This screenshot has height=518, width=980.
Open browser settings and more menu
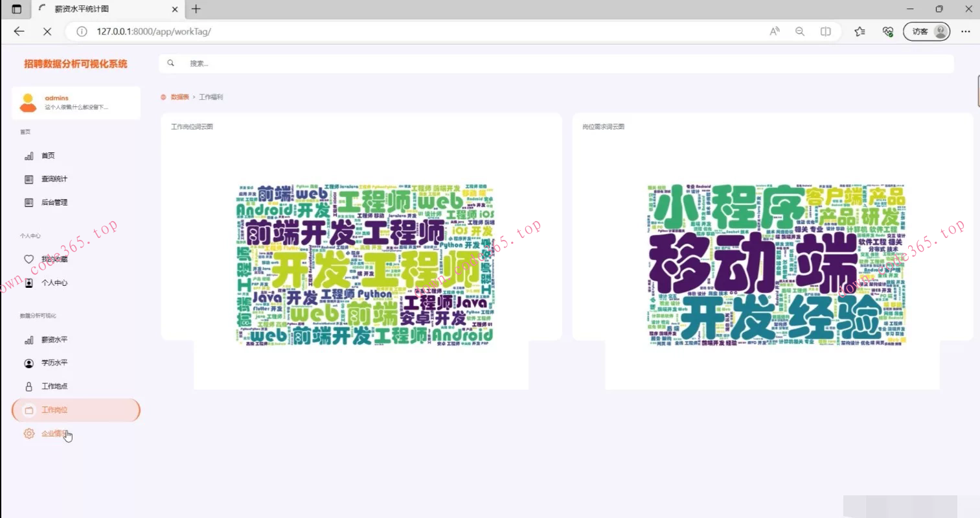(x=965, y=31)
